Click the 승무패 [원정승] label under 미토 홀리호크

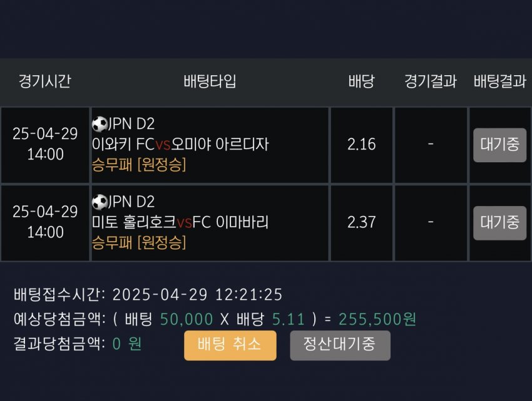click(x=139, y=242)
